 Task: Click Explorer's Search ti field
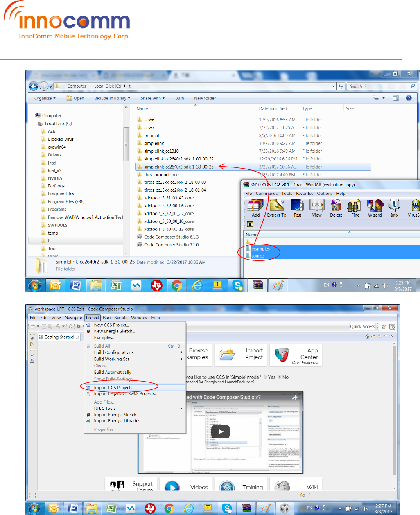coord(382,86)
